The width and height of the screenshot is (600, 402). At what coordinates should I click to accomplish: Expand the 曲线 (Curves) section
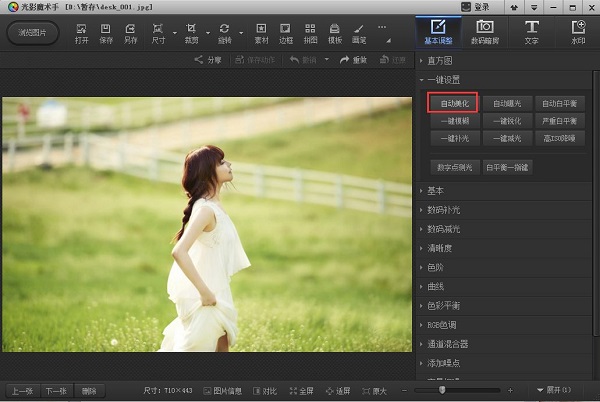[x=435, y=286]
